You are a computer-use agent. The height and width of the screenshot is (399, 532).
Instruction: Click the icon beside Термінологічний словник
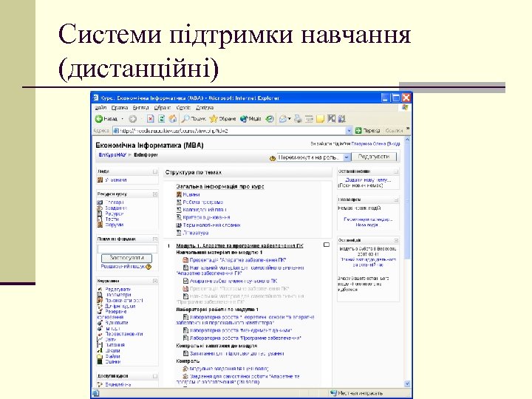click(179, 225)
